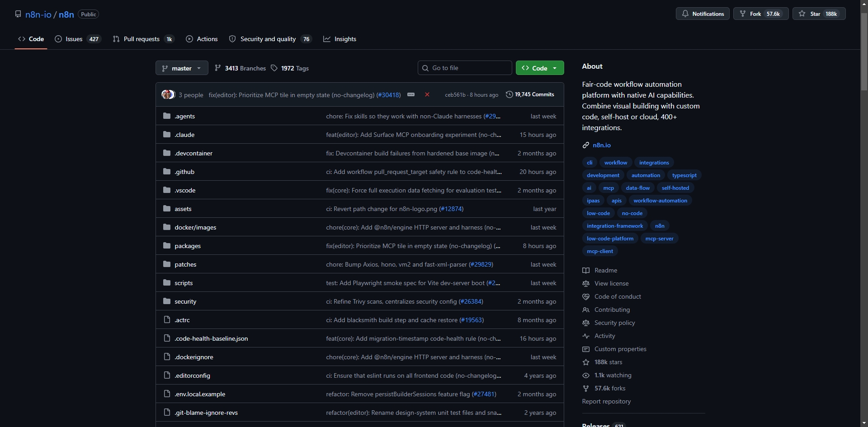Viewport: 868px width, 427px height.
Task: Click commit hash ceb561b
Action: (x=455, y=95)
